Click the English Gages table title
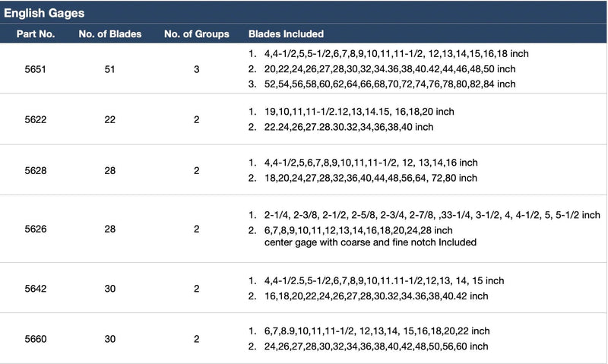The width and height of the screenshot is (608, 364). (44, 13)
